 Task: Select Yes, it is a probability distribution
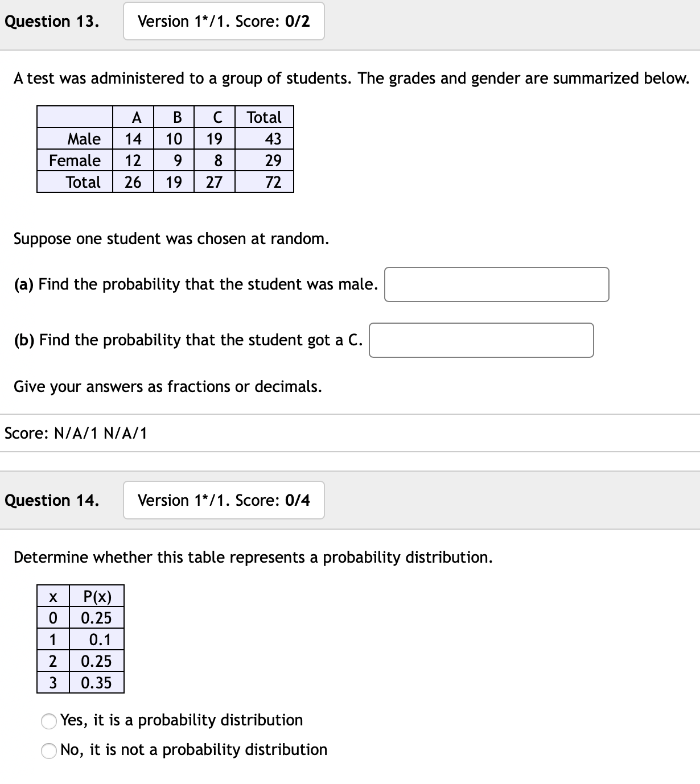[x=48, y=720]
